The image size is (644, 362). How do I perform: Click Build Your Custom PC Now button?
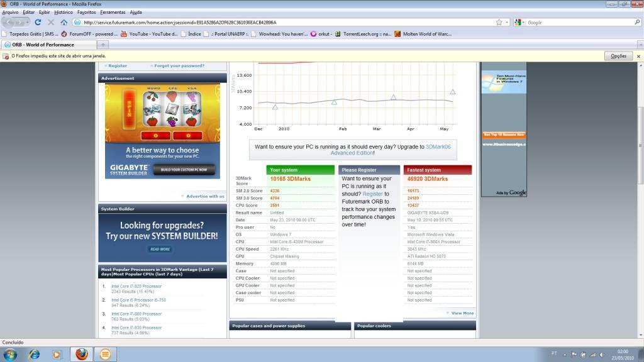point(184,170)
